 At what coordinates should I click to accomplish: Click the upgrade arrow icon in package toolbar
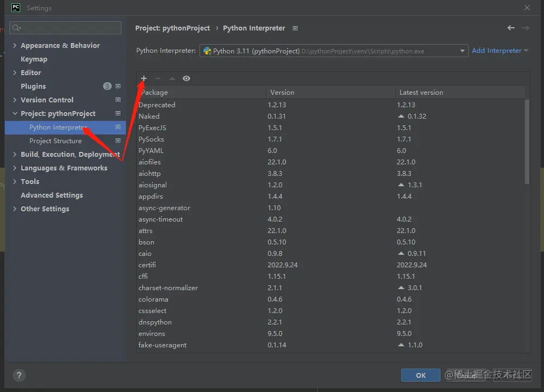coord(172,78)
